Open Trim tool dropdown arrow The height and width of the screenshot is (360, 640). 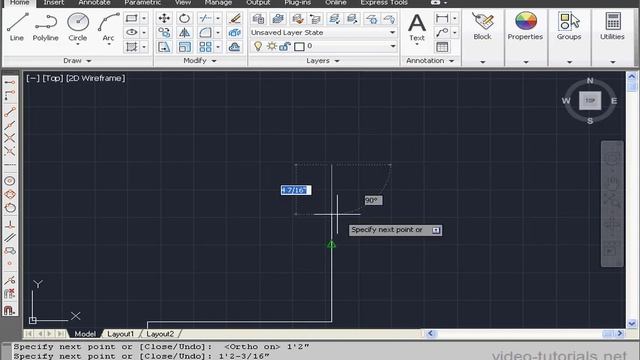(218, 18)
